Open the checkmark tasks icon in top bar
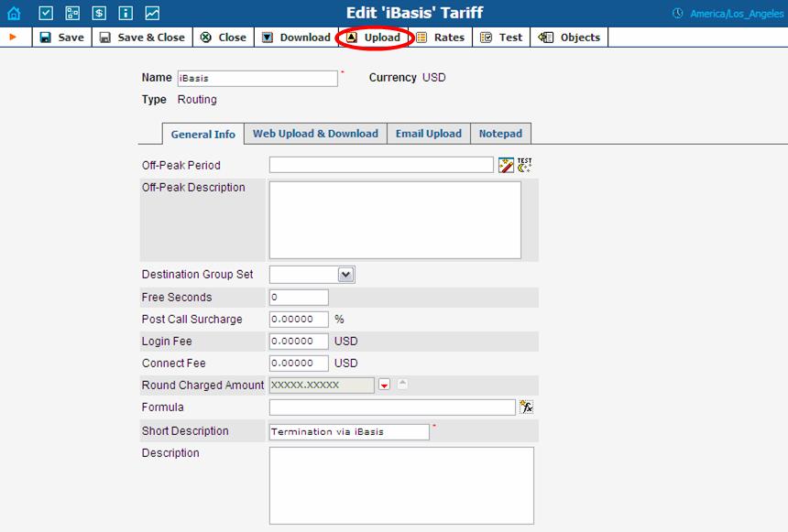 [x=46, y=13]
